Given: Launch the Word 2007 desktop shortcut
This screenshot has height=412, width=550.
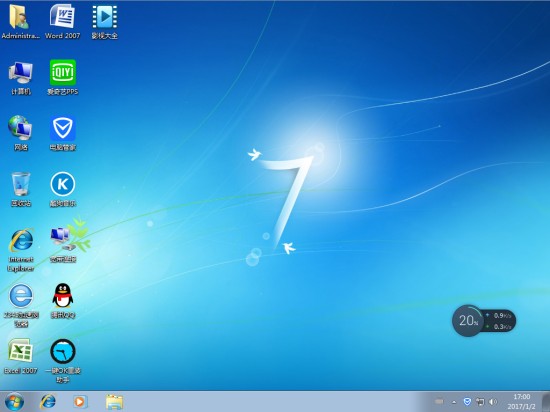Looking at the screenshot, I should [62, 22].
